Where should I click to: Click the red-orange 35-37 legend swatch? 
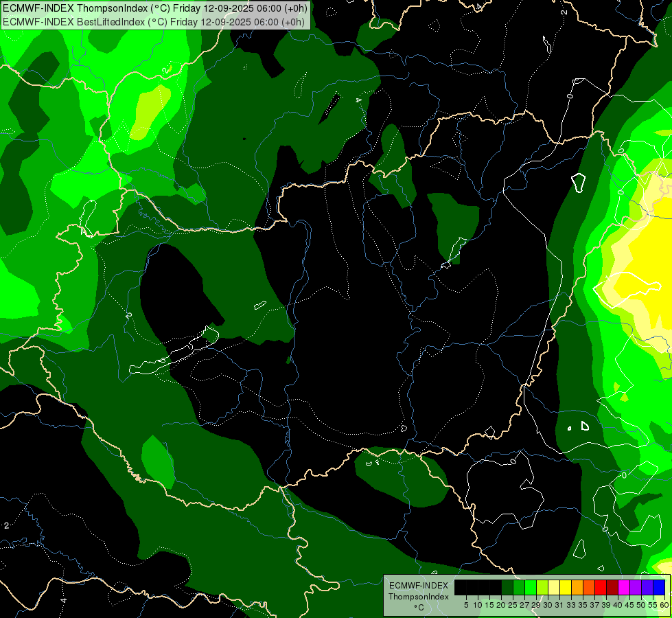589,587
